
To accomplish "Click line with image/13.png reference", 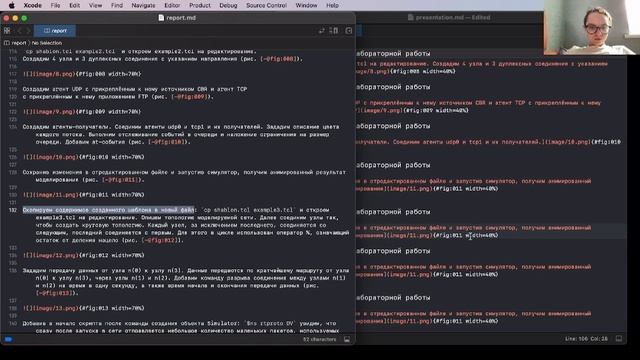I will pos(83,308).
